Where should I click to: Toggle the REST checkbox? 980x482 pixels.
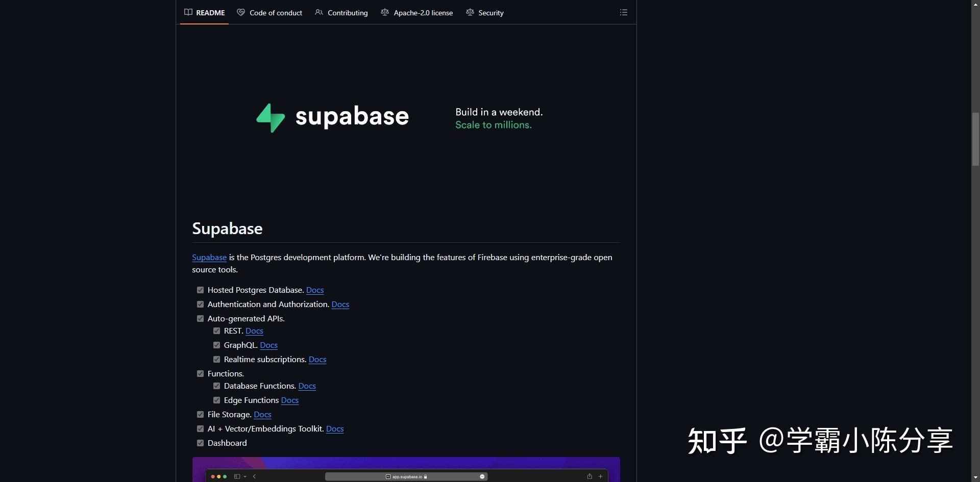[216, 331]
